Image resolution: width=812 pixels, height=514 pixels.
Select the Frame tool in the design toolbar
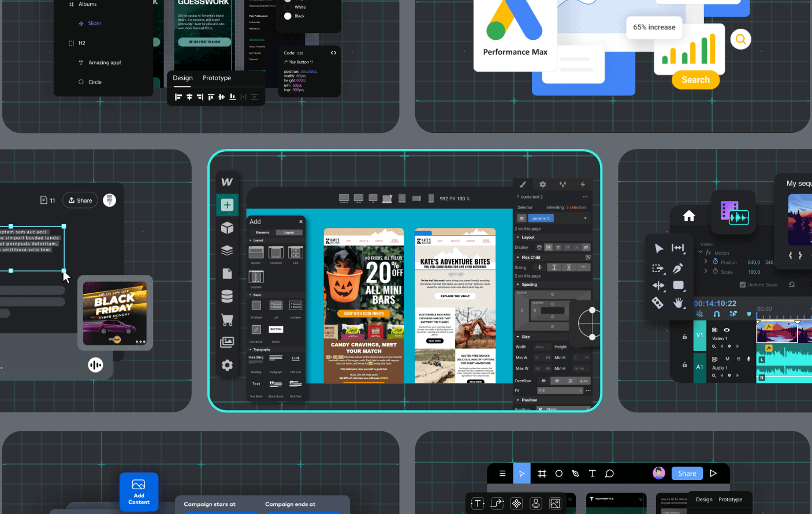pyautogui.click(x=542, y=474)
